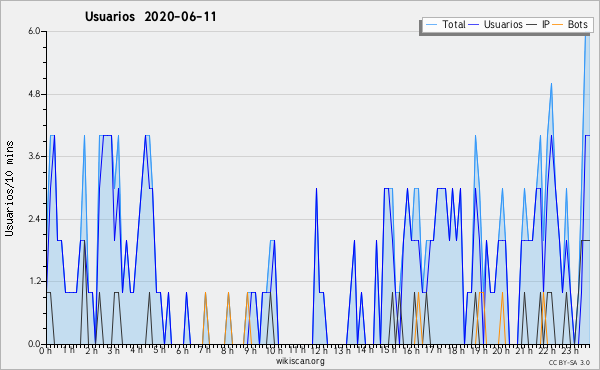
Task: Click the y-axis value 6.0
Action: click(x=34, y=31)
